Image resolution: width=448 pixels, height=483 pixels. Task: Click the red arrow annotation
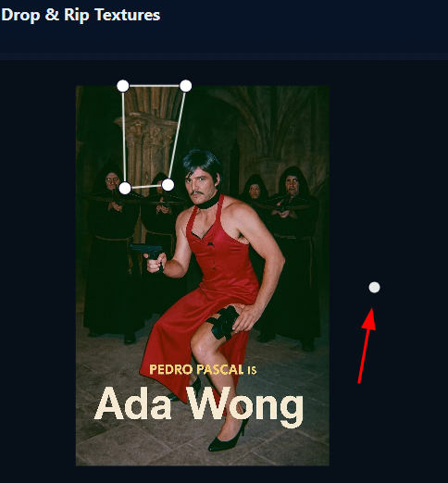pyautogui.click(x=367, y=345)
